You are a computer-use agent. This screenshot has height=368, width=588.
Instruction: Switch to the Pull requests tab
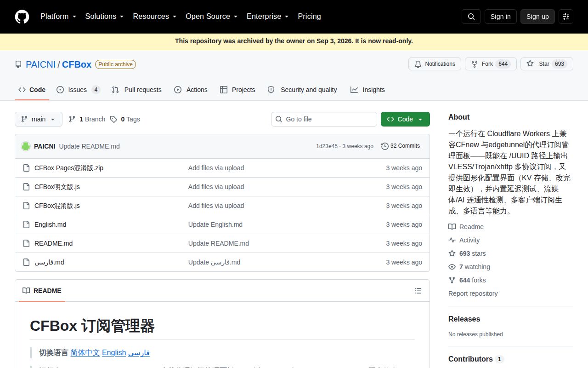coord(137,90)
